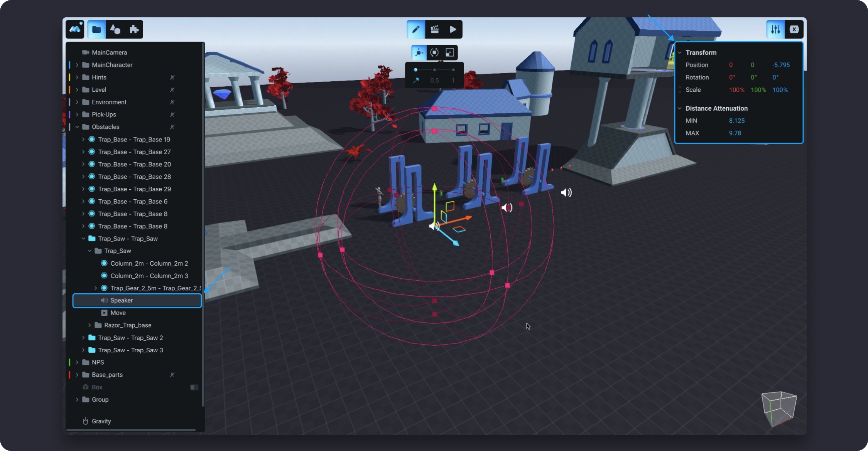
Task: Select Column_2m 3 in the hierarchy
Action: (x=149, y=276)
